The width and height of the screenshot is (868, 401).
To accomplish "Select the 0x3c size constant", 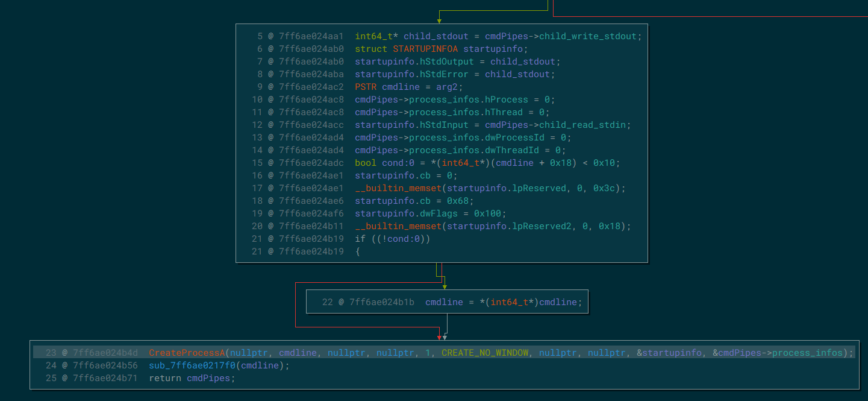I will (x=610, y=188).
